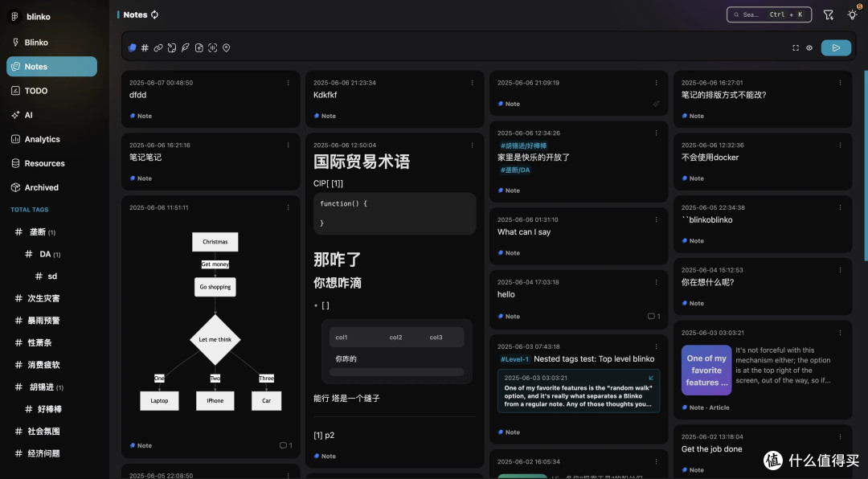Click the function() code block in 国际贸易术语 note
The height and width of the screenshot is (479, 868).
tap(395, 213)
